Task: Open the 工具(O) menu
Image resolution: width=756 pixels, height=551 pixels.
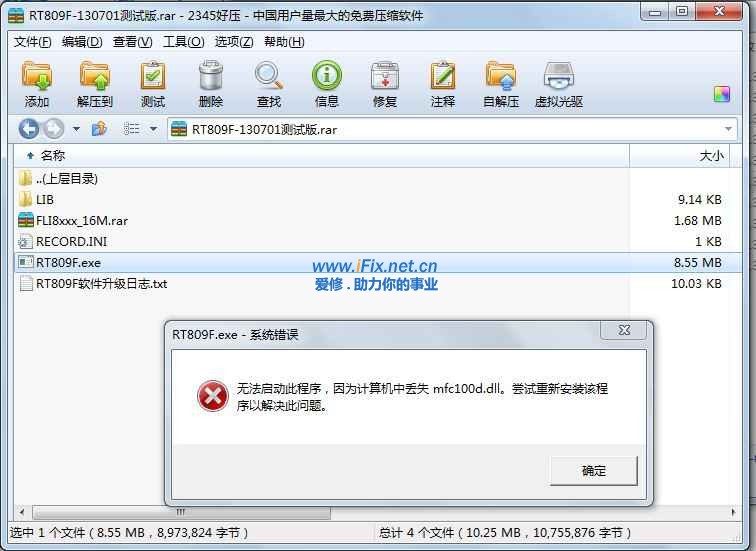Action: coord(183,42)
